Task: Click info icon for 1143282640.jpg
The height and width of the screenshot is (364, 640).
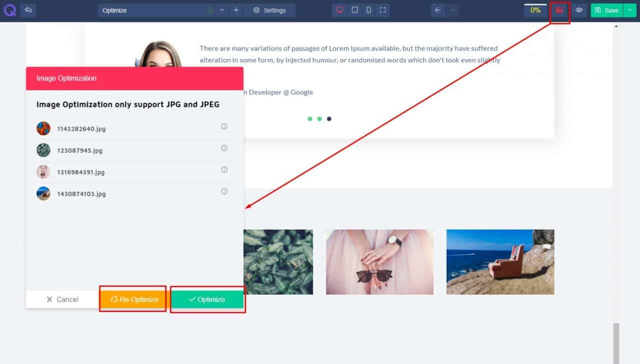Action: [224, 126]
